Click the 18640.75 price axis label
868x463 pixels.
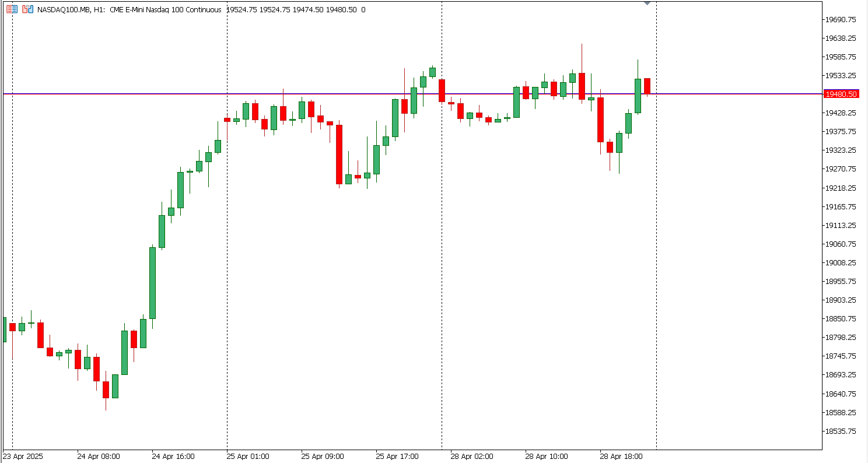point(841,394)
